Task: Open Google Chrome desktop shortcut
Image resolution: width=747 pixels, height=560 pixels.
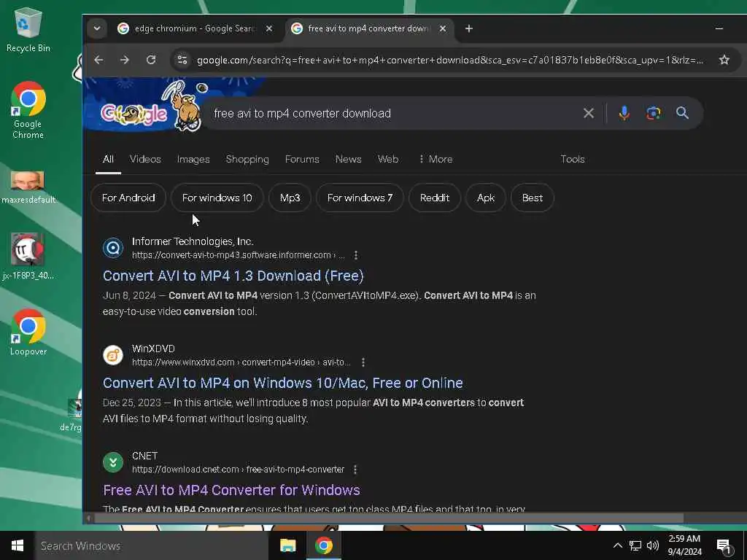Action: point(28,111)
